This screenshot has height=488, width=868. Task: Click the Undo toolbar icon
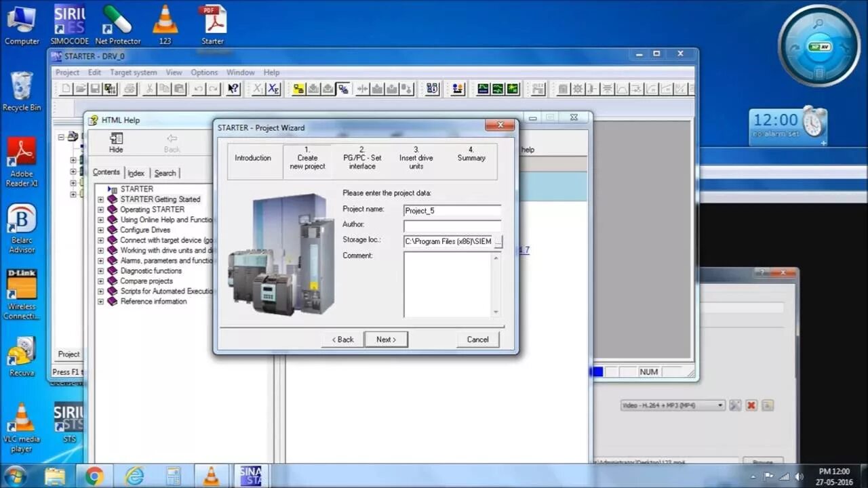199,89
